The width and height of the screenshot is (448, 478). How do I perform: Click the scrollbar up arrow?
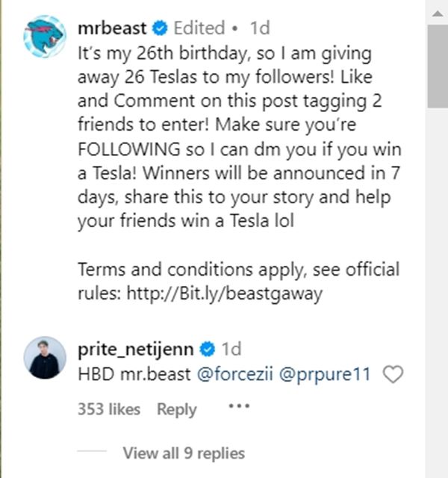pyautogui.click(x=437, y=11)
